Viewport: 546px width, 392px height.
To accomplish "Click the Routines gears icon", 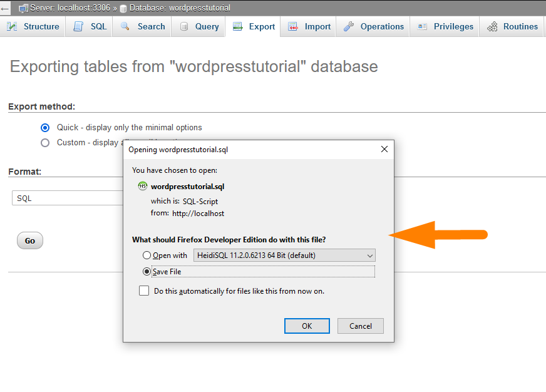I will pos(492,26).
